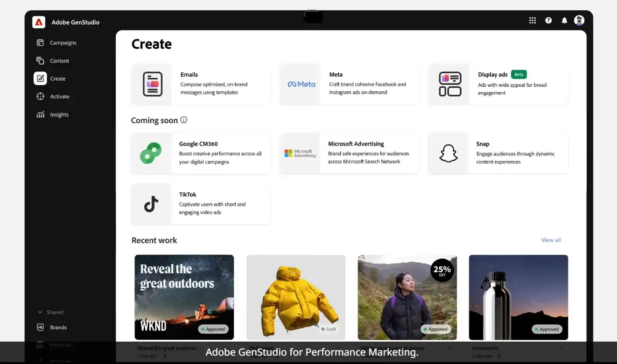Screen dimensions: 617x364
Task: Click the Snapchat ghost icon
Action: pyautogui.click(x=449, y=154)
